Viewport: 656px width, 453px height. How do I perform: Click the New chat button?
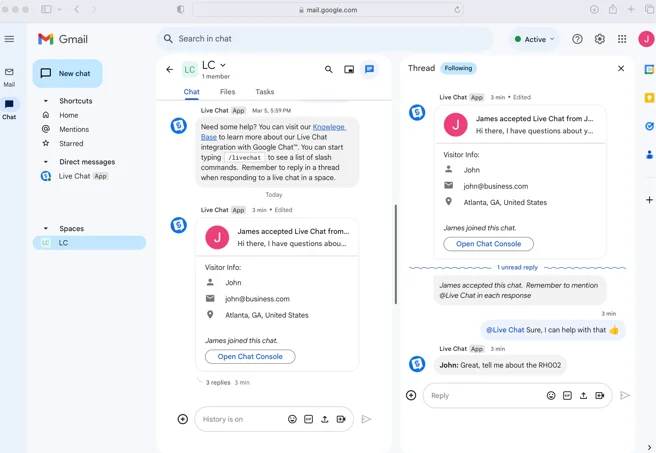point(68,73)
